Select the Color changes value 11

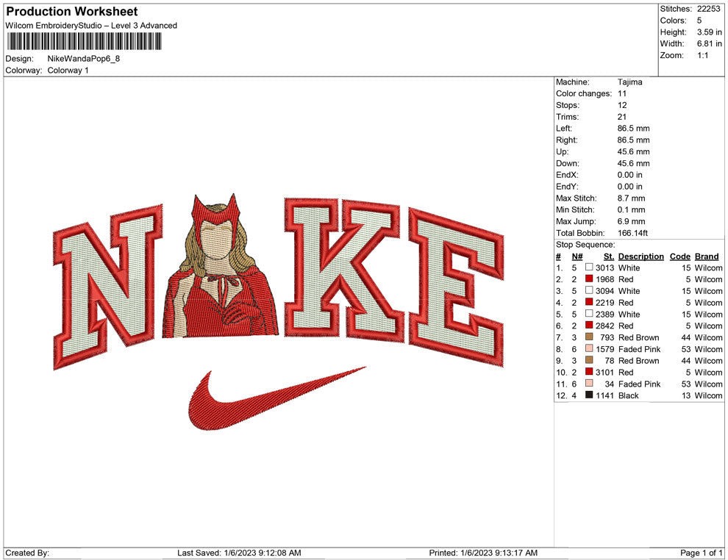(622, 93)
